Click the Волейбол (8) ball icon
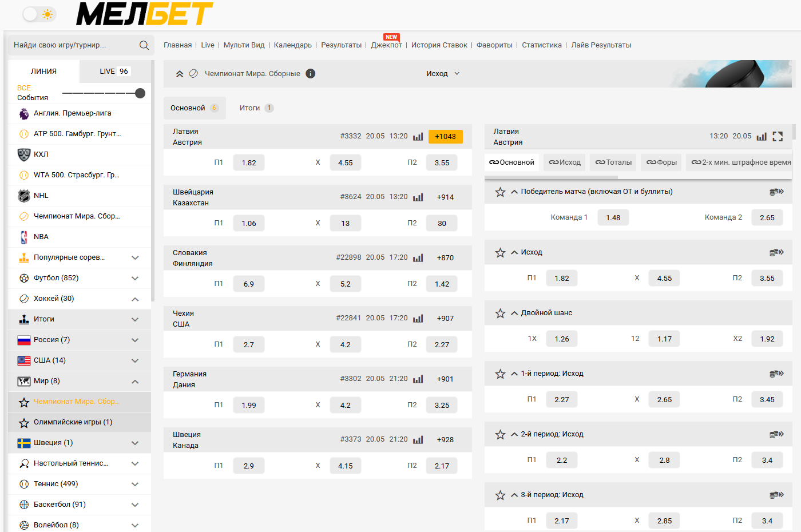 coord(24,525)
